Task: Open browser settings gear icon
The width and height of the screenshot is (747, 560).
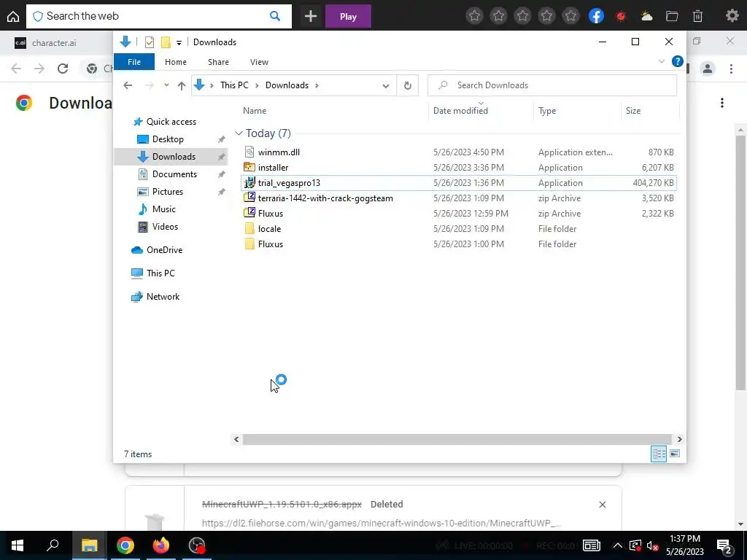Action: 732,16
